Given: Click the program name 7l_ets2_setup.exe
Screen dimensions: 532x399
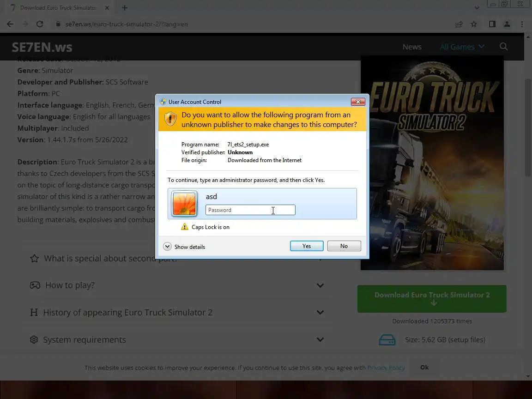Looking at the screenshot, I should (248, 145).
